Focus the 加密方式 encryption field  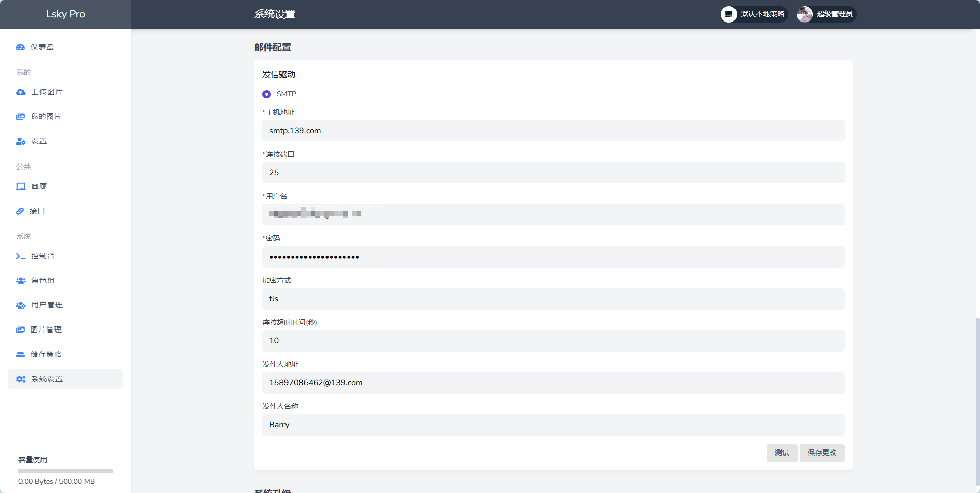(554, 299)
